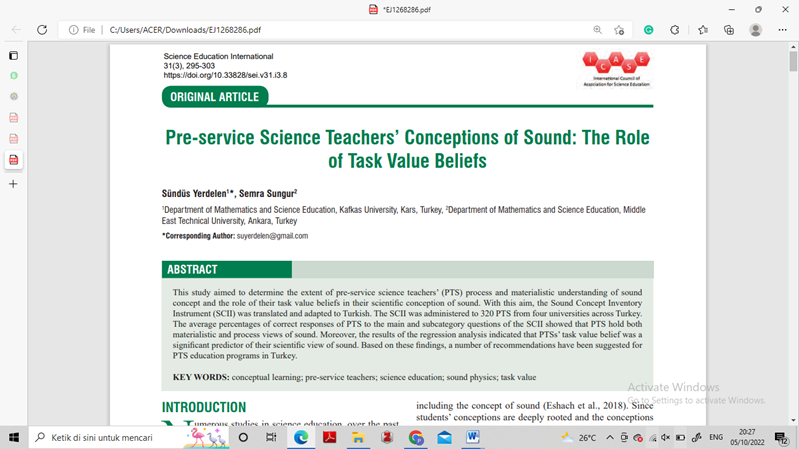
Task: Click the pen/link tray icon beside ENG
Action: click(697, 437)
